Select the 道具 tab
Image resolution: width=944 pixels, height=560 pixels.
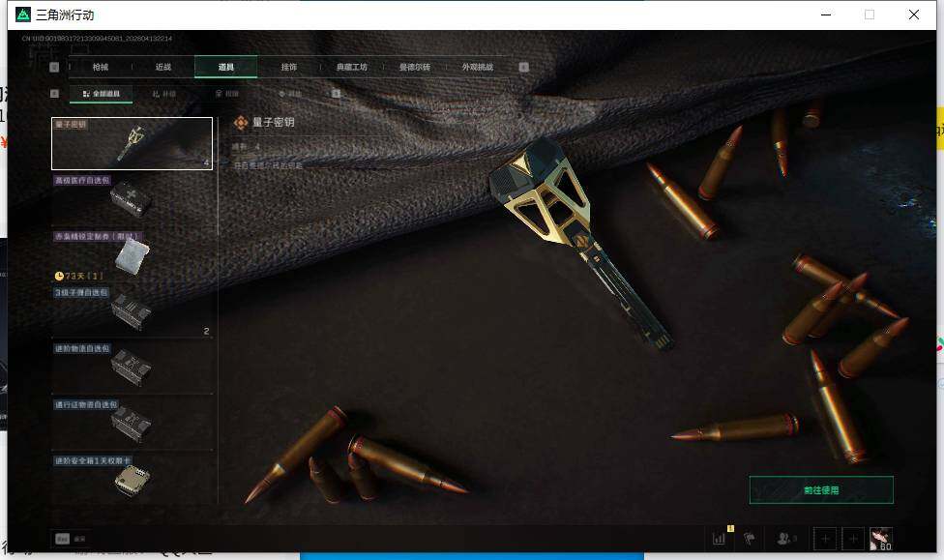point(225,67)
